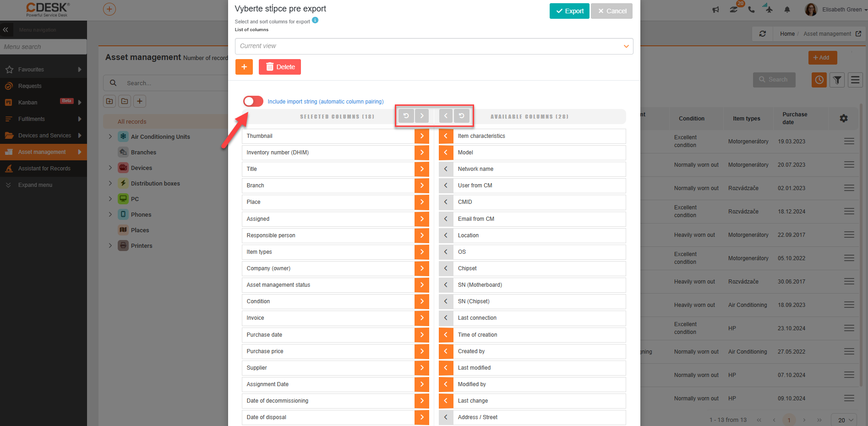The image size is (868, 426).
Task: Toggle Include import string switch
Action: (253, 101)
